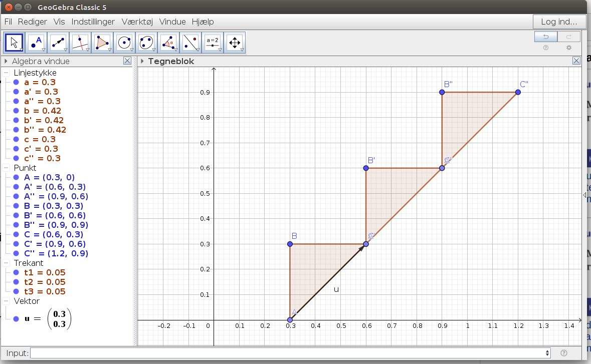Click the side panel collapse arrow
Viewport: 591px width, 364px height.
[584, 195]
